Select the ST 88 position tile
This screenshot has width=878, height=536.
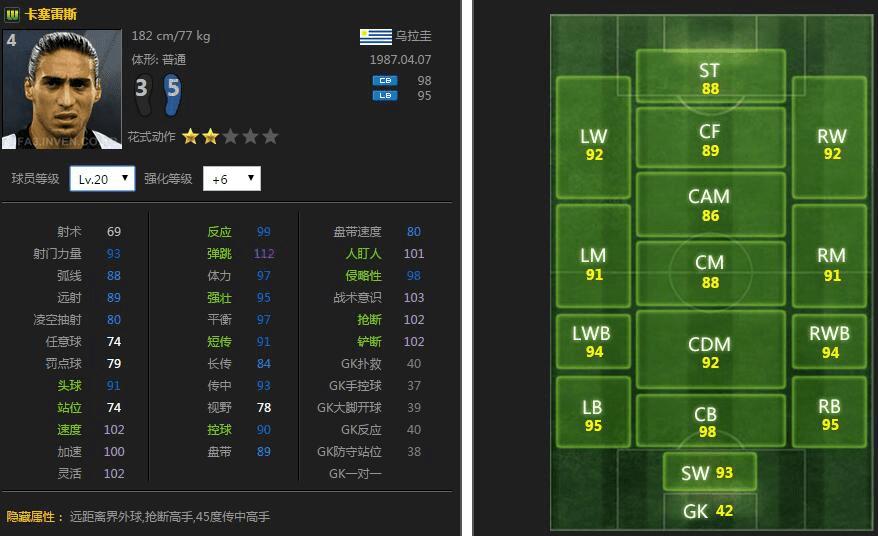click(x=710, y=79)
